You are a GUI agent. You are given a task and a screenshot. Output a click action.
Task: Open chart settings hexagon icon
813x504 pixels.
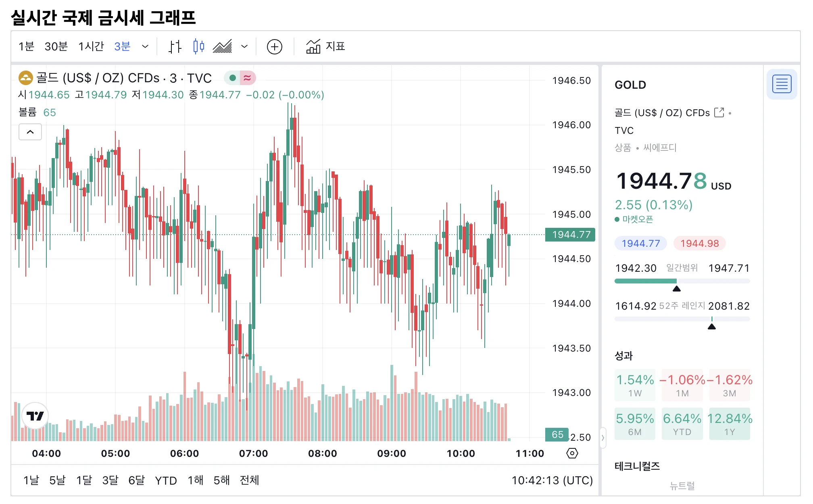pyautogui.click(x=572, y=453)
